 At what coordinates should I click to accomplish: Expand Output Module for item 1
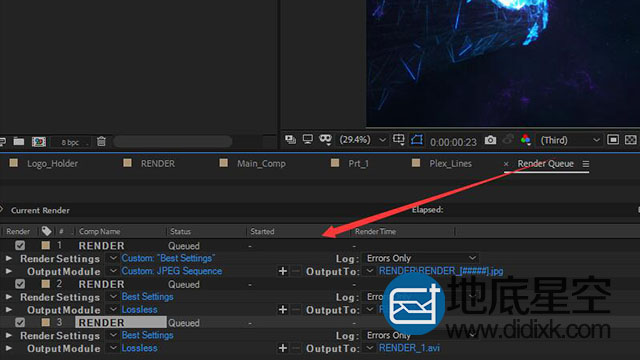coord(9,271)
